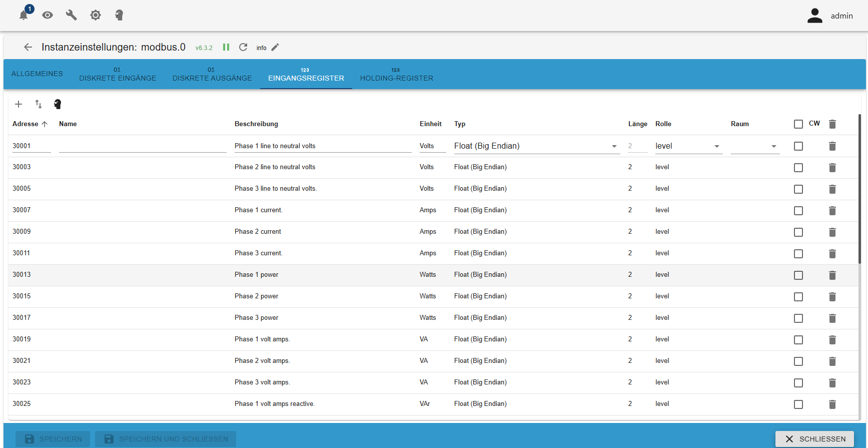Screen dimensions: 868x448
Task: Pause the modbus.0 instance
Action: [x=226, y=47]
